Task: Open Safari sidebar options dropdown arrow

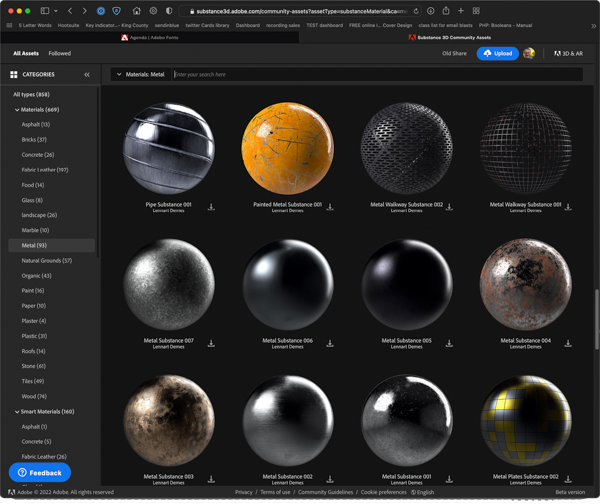Action: 56,11
